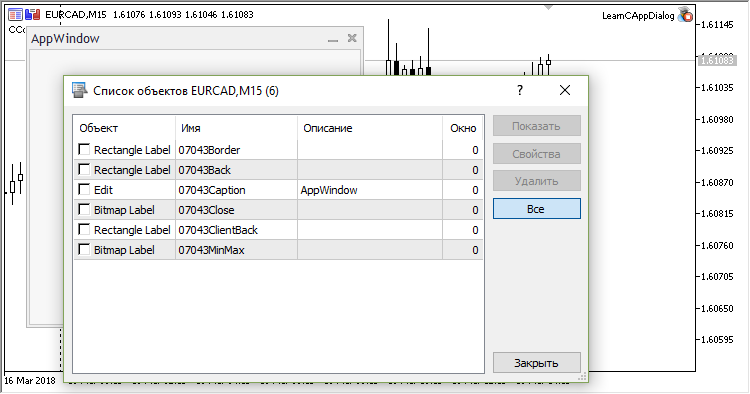Click the chart table icon beside EURCAD,M15
This screenshot has width=750, height=394.
tap(15, 15)
